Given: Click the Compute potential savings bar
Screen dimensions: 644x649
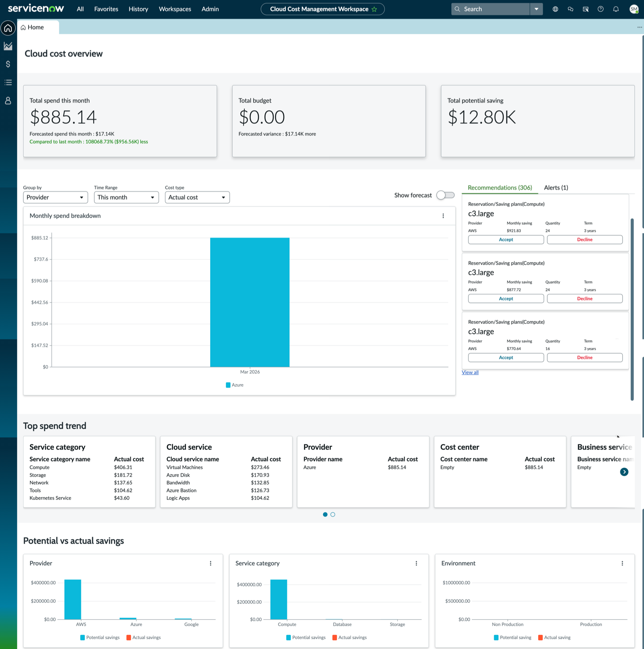Looking at the screenshot, I should coord(279,599).
